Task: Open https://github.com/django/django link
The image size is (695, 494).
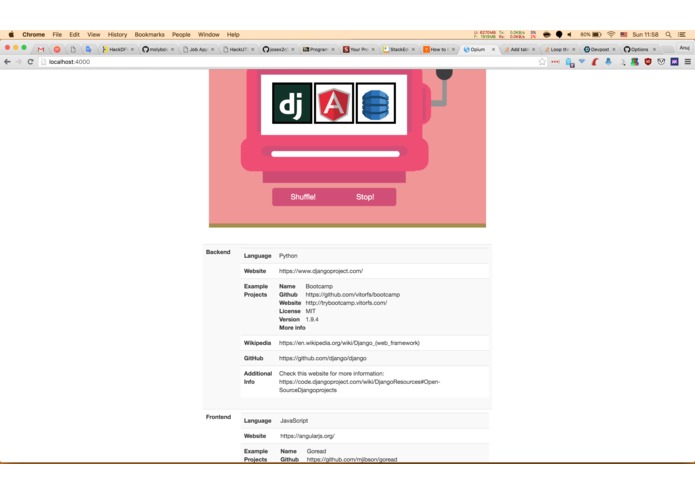Action: pyautogui.click(x=323, y=358)
